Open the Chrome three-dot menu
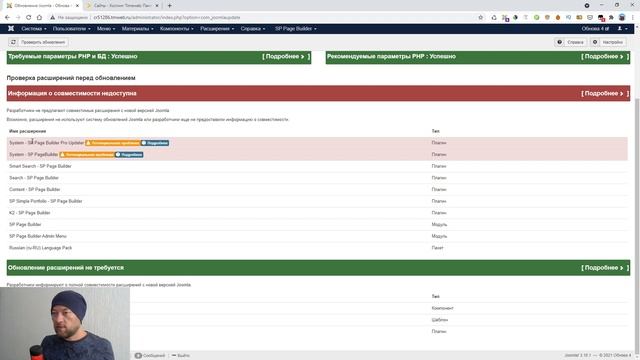 (633, 18)
